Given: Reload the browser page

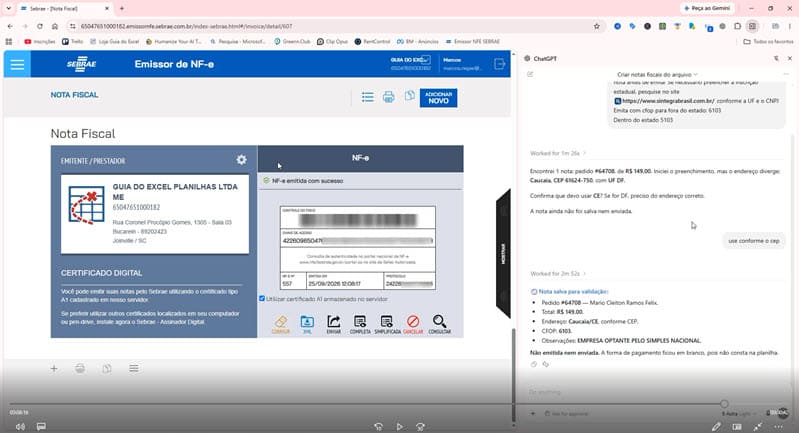Looking at the screenshot, I should (40, 26).
